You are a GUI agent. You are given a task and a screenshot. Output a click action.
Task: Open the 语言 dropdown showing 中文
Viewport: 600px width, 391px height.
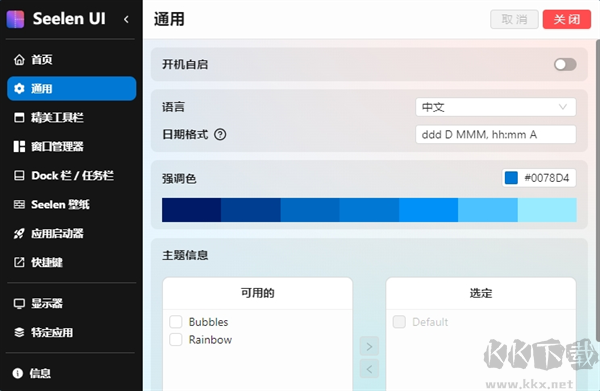(x=496, y=107)
